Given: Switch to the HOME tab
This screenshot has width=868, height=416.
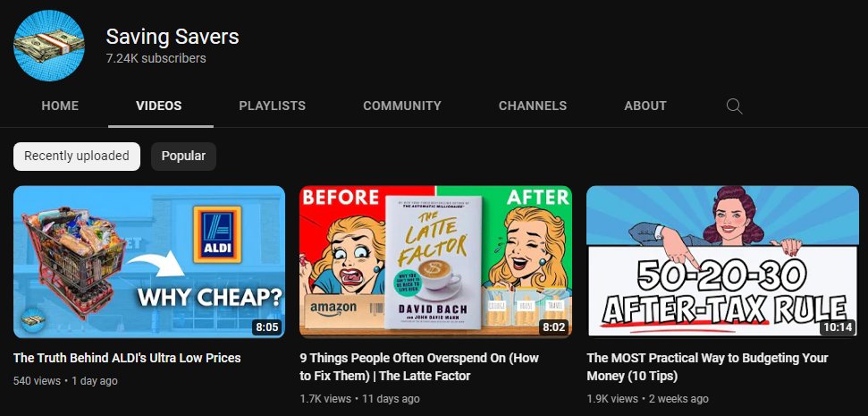Looking at the screenshot, I should [60, 106].
